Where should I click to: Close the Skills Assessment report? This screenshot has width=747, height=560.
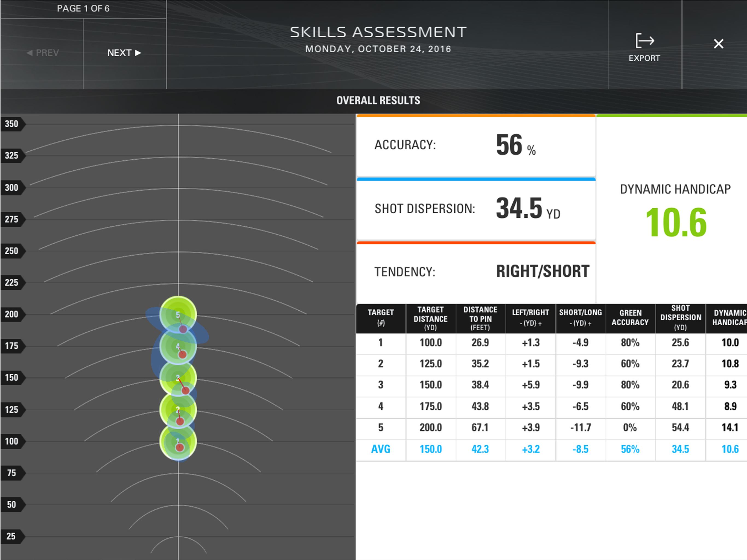point(718,43)
